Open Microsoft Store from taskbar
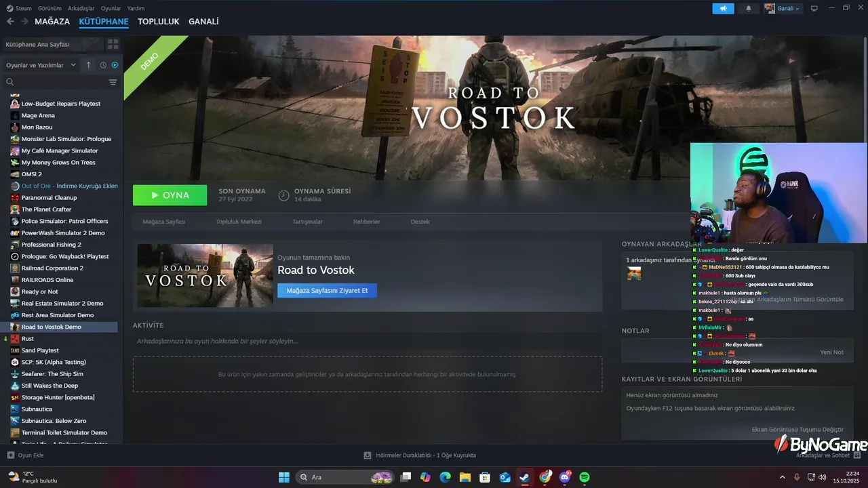The image size is (868, 488). click(485, 477)
